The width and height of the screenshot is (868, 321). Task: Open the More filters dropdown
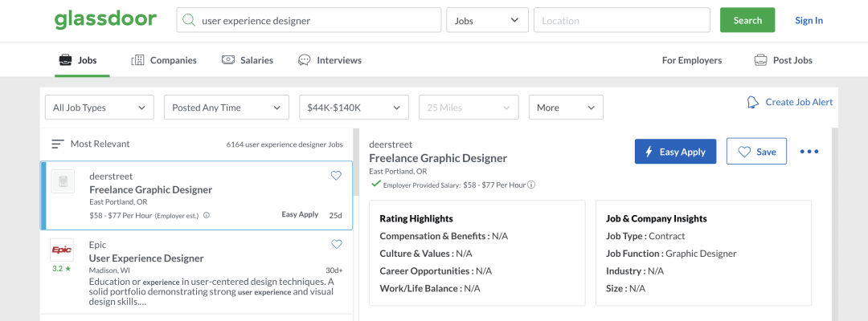click(567, 108)
